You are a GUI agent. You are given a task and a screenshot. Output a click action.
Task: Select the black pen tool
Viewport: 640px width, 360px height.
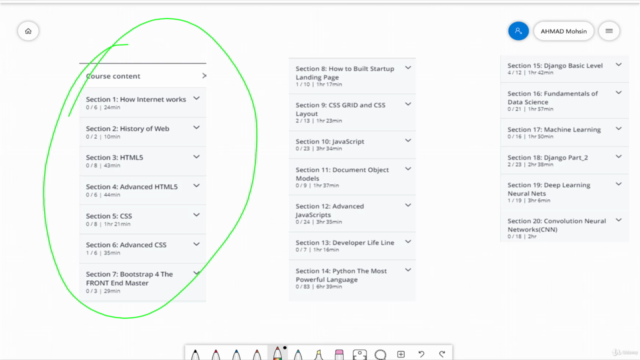point(195,354)
